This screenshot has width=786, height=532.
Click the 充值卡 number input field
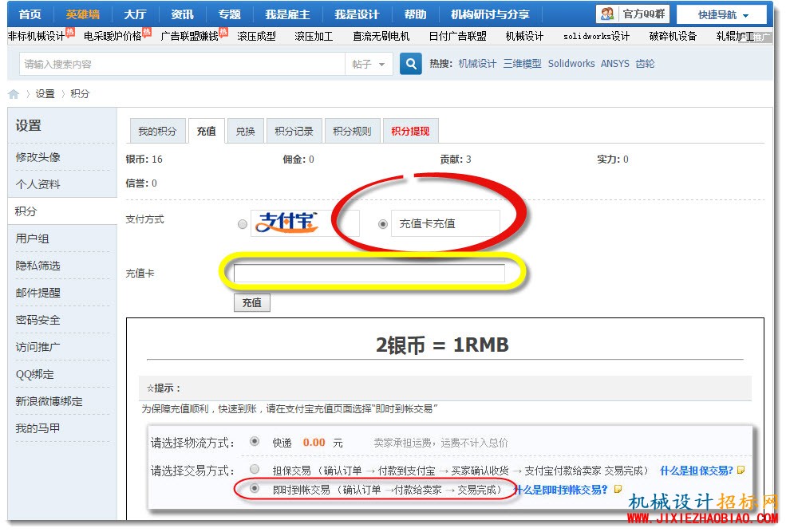(369, 273)
